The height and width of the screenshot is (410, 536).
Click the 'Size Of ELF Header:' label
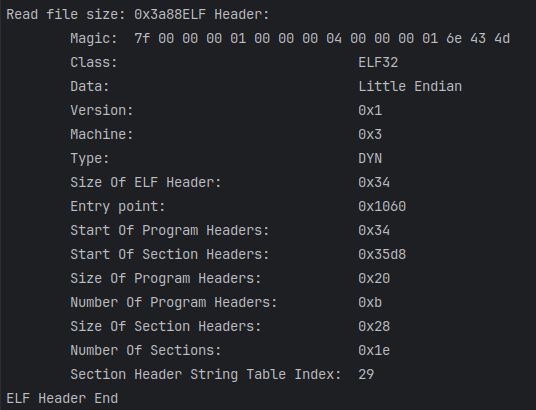(x=146, y=183)
